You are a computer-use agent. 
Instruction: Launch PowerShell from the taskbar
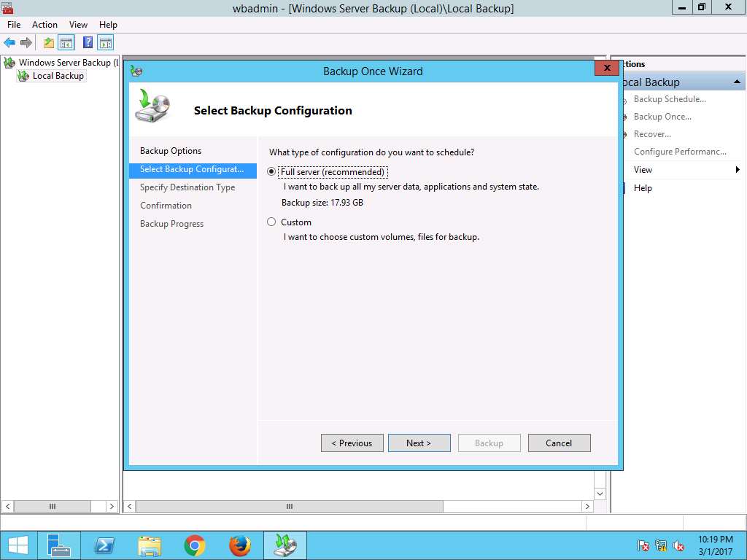point(104,545)
